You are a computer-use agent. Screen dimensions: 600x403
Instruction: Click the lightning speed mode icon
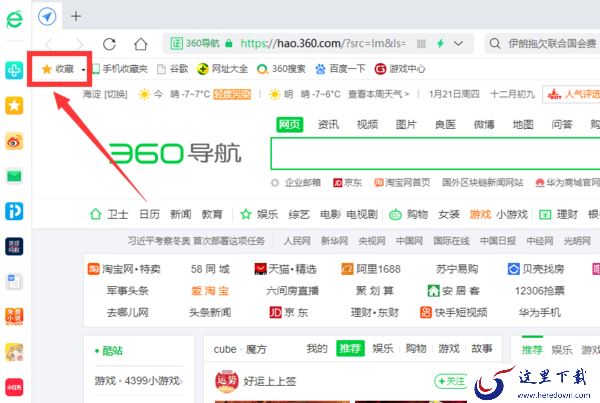[x=440, y=43]
